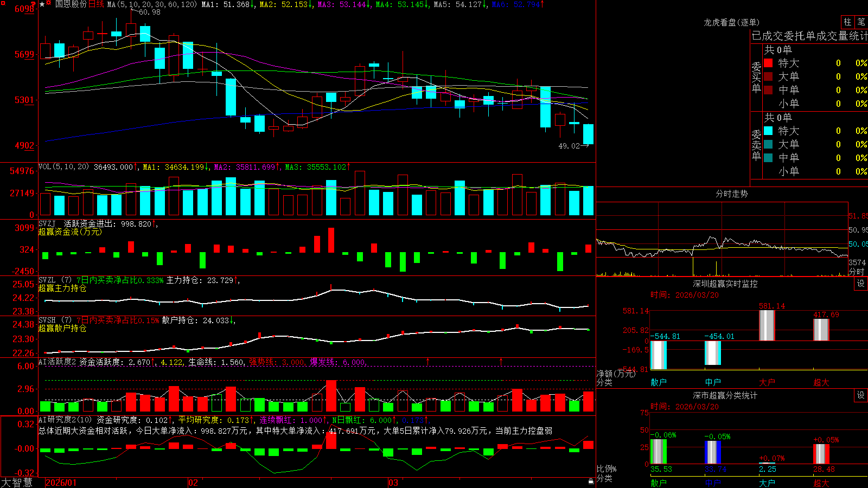The image size is (868, 488).
Task: Click the 中户 bar showing -454.01
Action: pyautogui.click(x=713, y=353)
